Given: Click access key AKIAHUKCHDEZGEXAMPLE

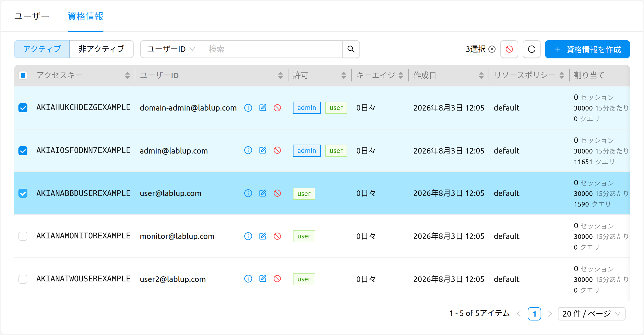Looking at the screenshot, I should pyautogui.click(x=83, y=107).
